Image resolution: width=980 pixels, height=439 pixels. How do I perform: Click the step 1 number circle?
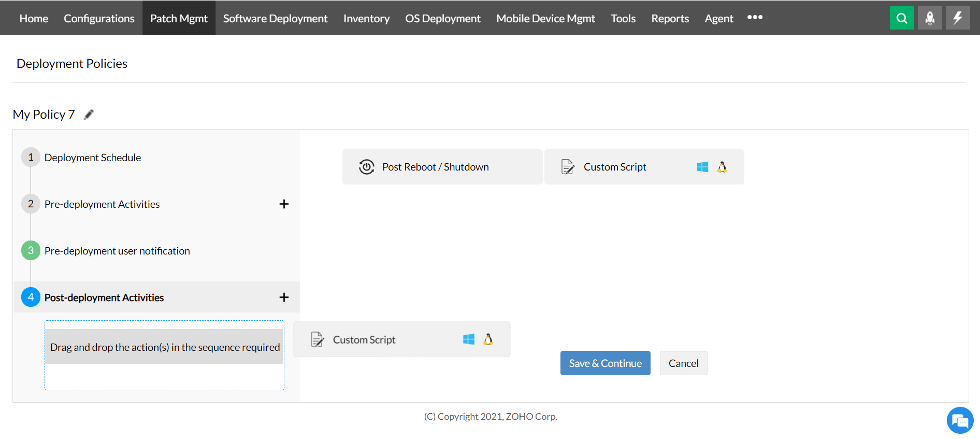click(x=31, y=157)
